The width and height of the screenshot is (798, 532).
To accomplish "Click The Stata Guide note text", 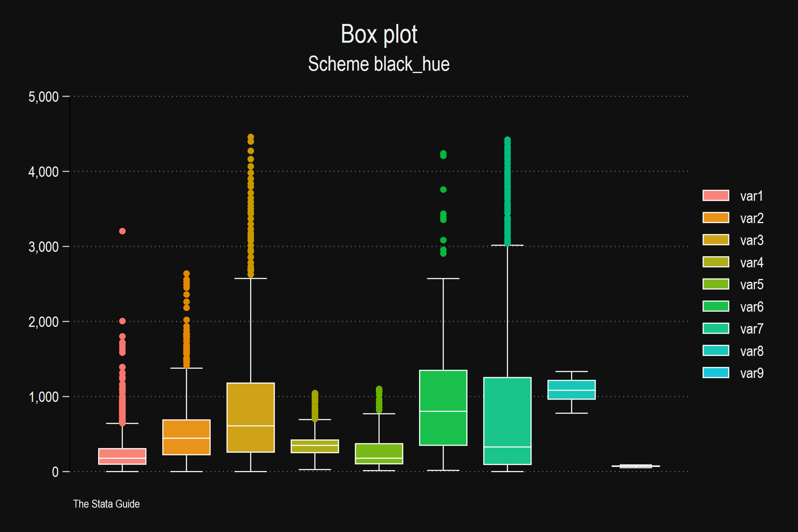I will pos(106,504).
